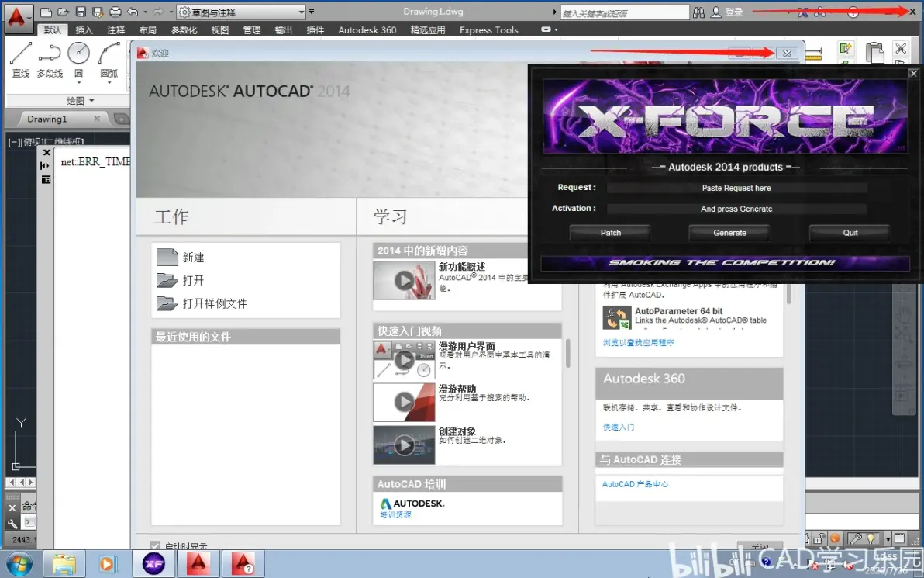
Task: Click the Save icon in Quick Access toolbar
Action: [x=81, y=12]
